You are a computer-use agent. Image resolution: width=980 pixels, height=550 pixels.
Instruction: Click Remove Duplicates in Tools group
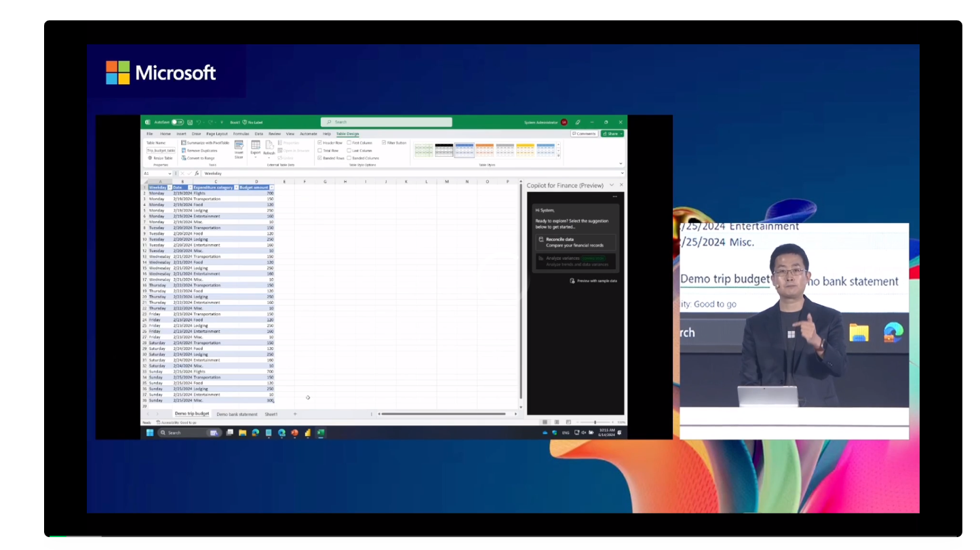(x=199, y=151)
